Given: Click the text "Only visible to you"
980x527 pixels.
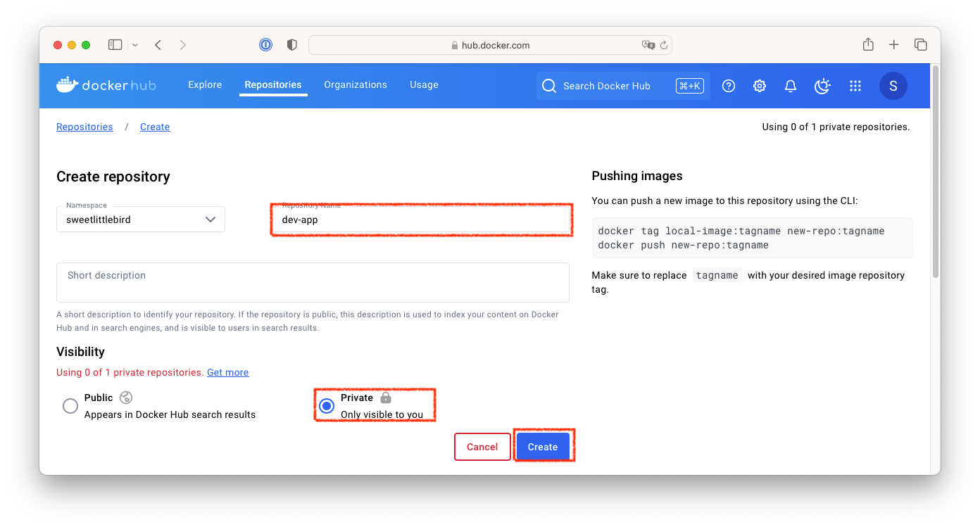Looking at the screenshot, I should [x=382, y=414].
